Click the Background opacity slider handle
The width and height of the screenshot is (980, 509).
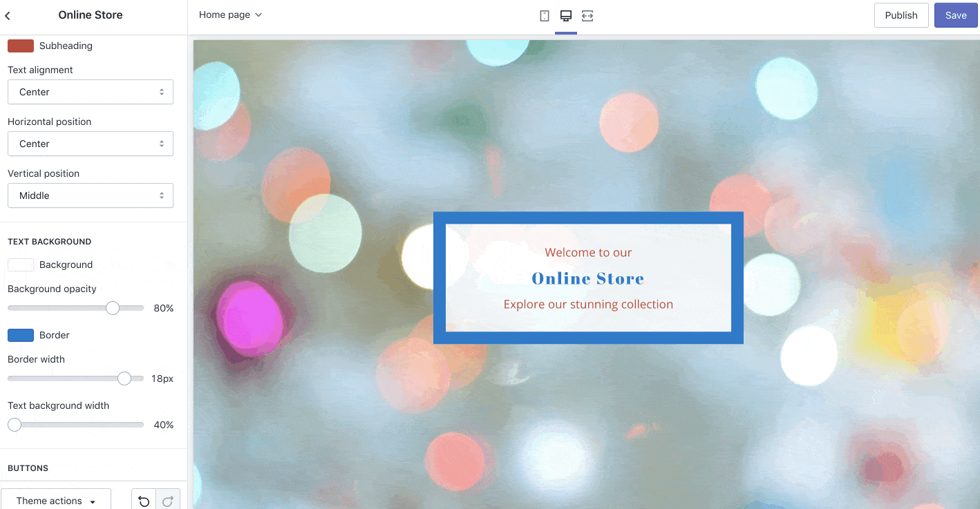pyautogui.click(x=113, y=308)
